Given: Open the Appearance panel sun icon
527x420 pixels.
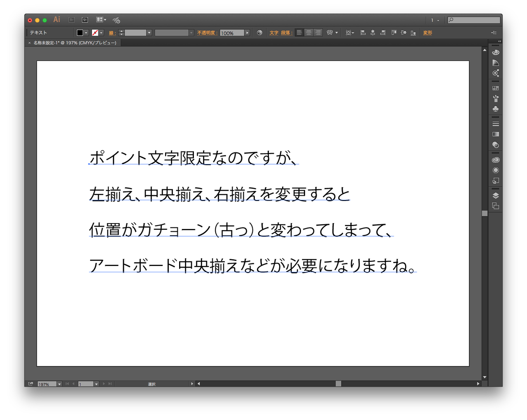Looking at the screenshot, I should tap(496, 170).
